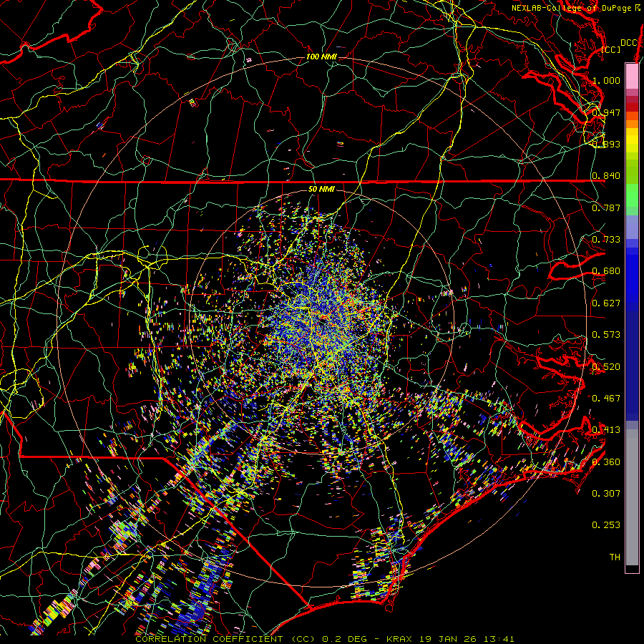The image size is (644, 644).
Task: Click the 0.360 scale value
Action: pos(606,462)
